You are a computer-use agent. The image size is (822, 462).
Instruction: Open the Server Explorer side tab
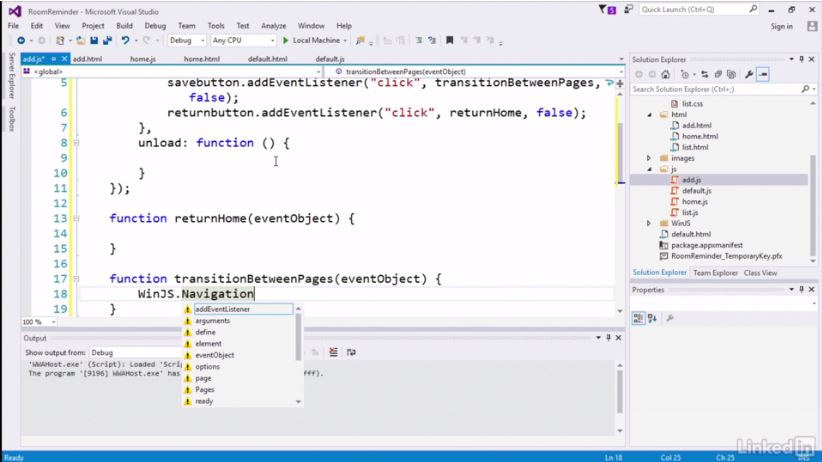click(12, 76)
